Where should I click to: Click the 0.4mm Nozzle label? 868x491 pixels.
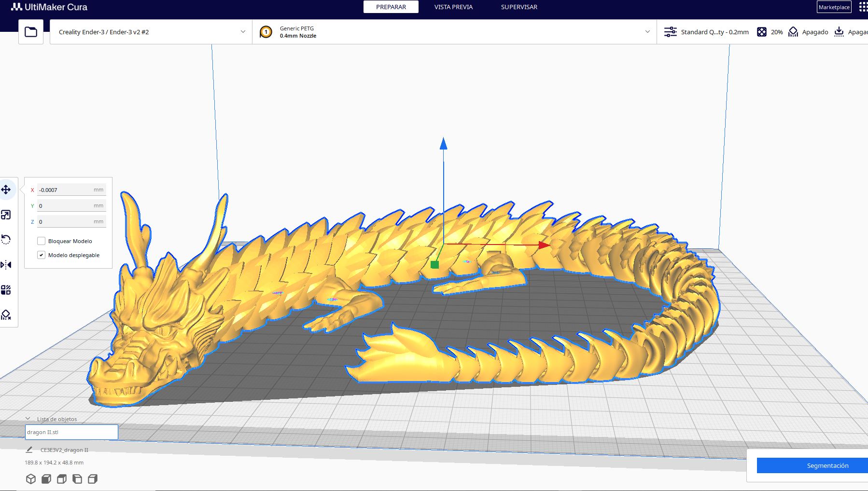click(298, 36)
